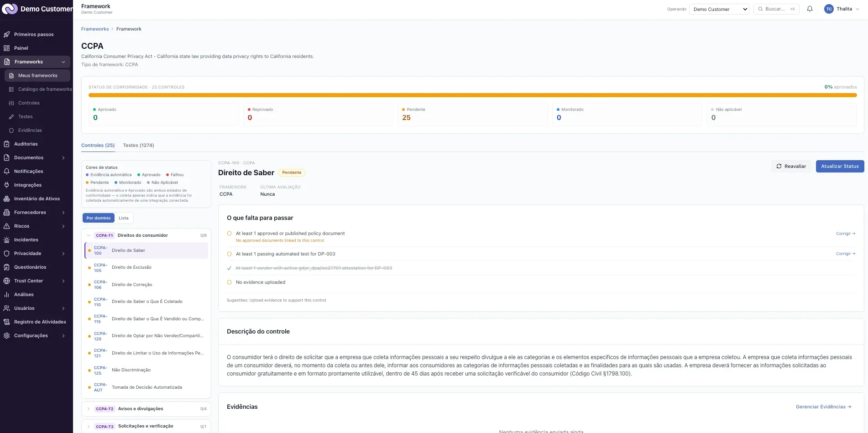This screenshot has height=433, width=868.
Task: Click the Frameworks breadcrumb link
Action: point(95,29)
